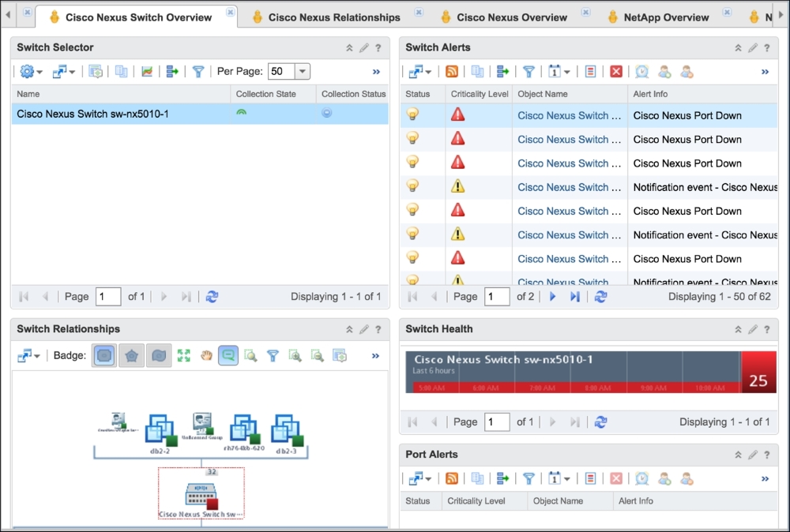Image resolution: width=790 pixels, height=532 pixels.
Task: Sort Switch Selector by Name column
Action: point(121,94)
